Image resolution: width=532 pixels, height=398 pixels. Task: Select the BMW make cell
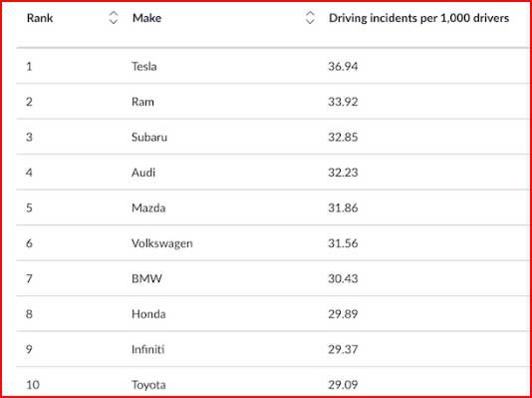(x=146, y=279)
